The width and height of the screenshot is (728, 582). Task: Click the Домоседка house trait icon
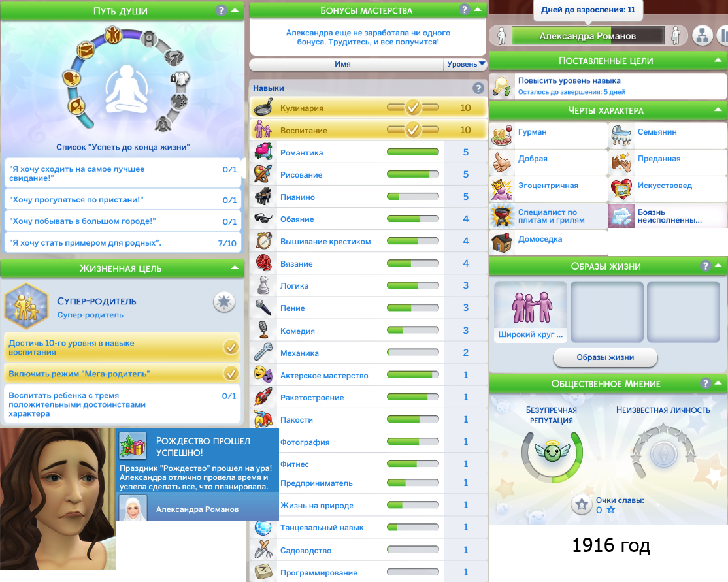pyautogui.click(x=503, y=242)
